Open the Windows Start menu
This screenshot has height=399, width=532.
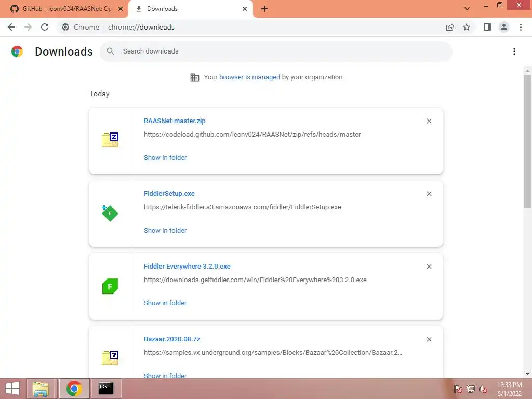(x=12, y=389)
